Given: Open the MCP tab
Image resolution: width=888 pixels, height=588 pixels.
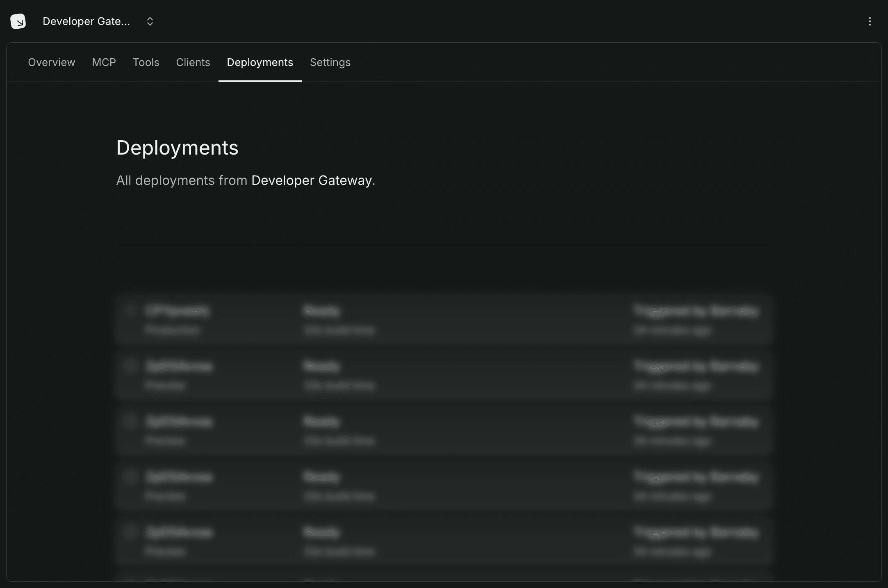Looking at the screenshot, I should coord(104,62).
